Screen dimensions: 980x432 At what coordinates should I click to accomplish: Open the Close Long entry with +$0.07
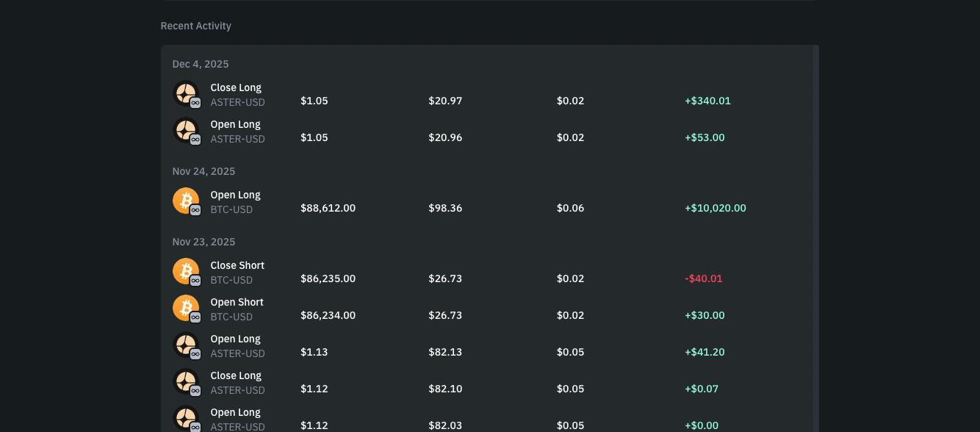pos(487,382)
